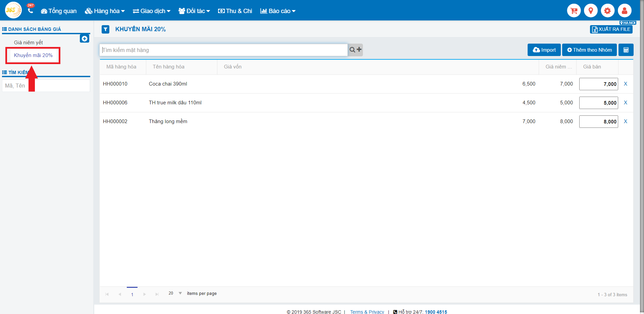Click Thêm theo Nhóm button
The height and width of the screenshot is (314, 644).
coord(589,50)
